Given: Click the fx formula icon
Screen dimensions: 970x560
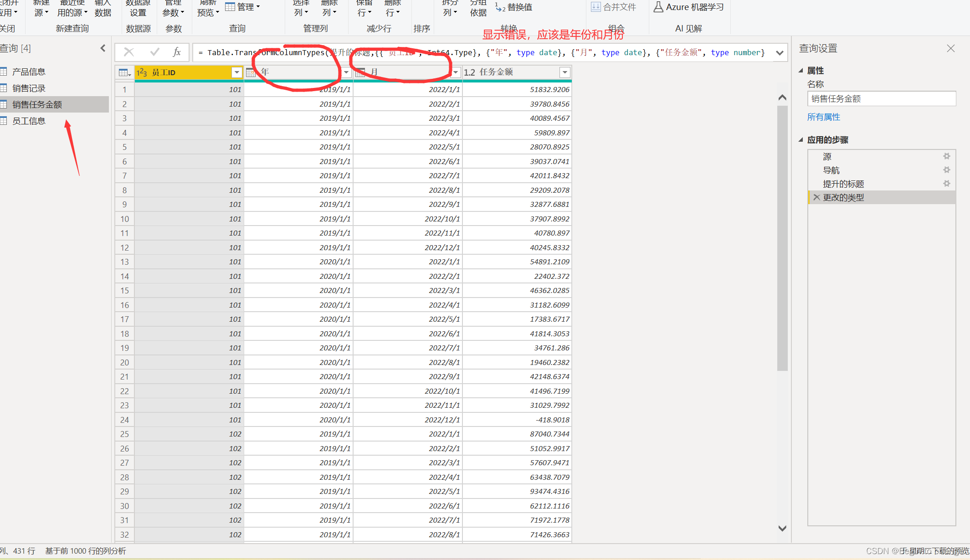Looking at the screenshot, I should 177,52.
